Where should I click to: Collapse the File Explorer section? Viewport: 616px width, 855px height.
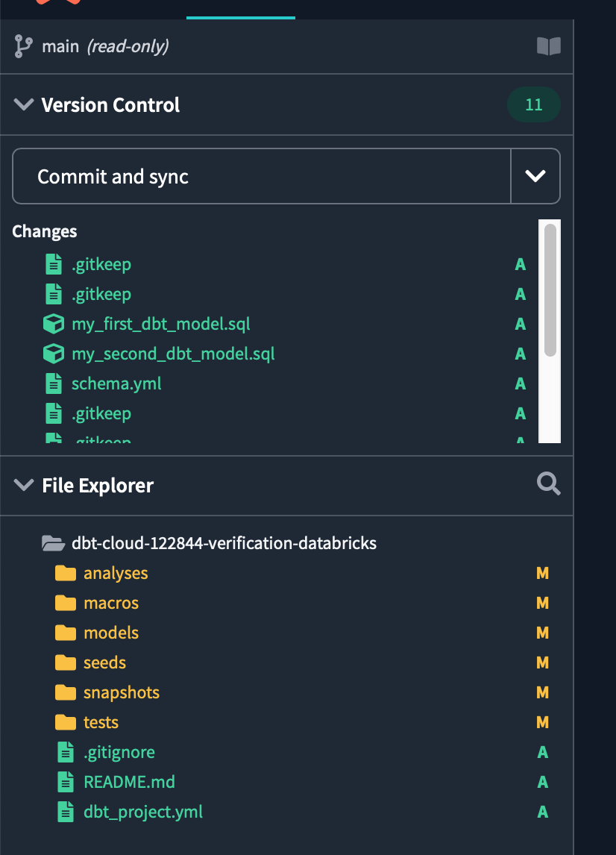click(24, 486)
